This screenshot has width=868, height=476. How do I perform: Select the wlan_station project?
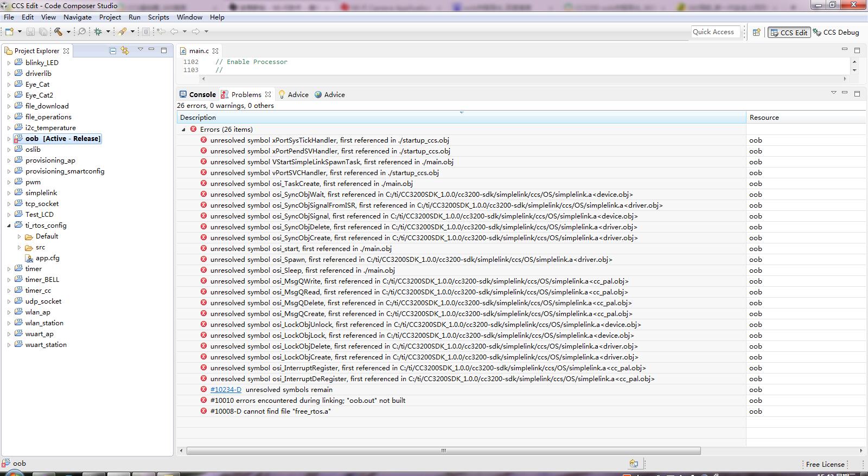click(x=39, y=323)
